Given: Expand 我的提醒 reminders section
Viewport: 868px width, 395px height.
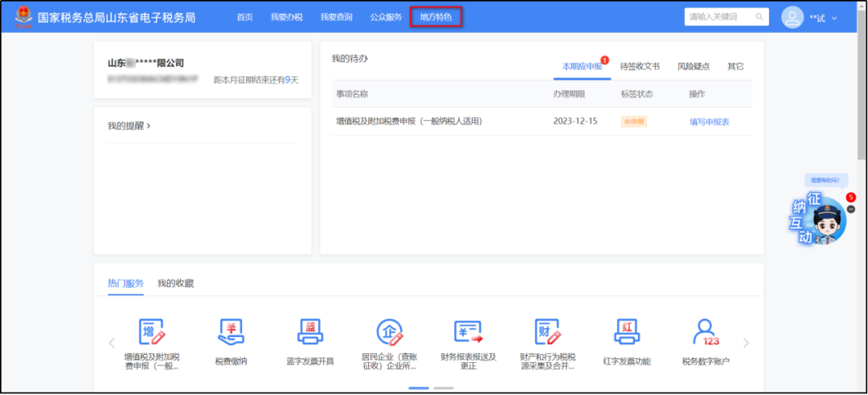Looking at the screenshot, I should (129, 125).
